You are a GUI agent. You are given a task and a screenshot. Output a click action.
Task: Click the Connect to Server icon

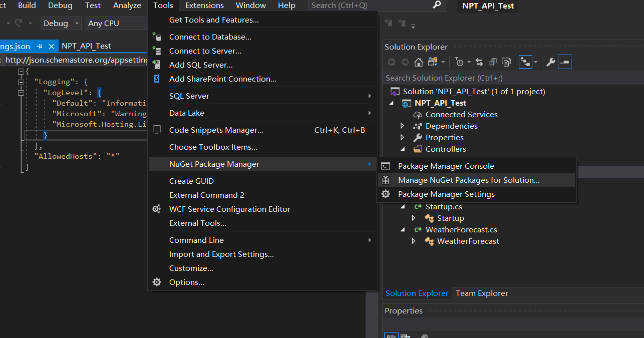click(x=157, y=51)
